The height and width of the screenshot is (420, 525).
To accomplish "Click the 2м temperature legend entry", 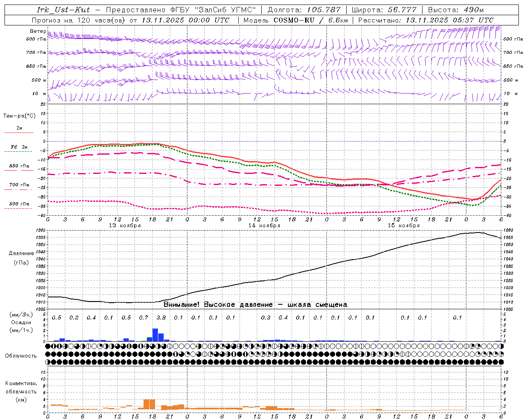I will [x=19, y=128].
